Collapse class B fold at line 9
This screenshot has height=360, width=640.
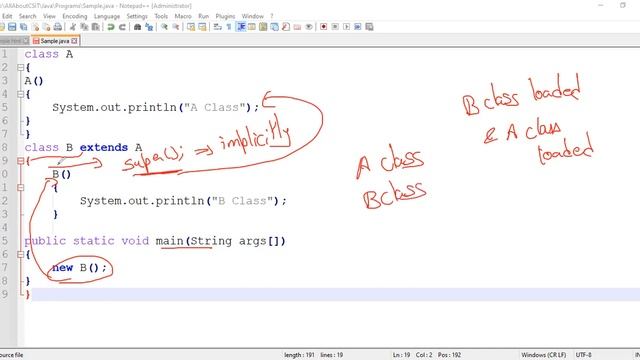click(20, 161)
